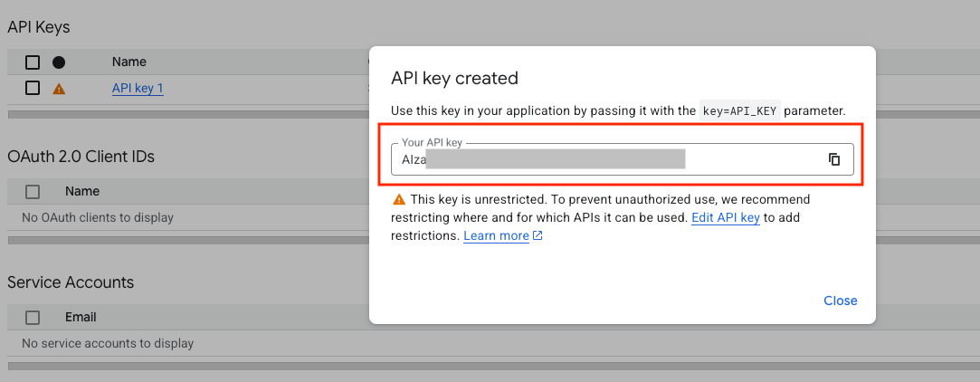Click the warning icon beside API key 1
Image resolution: width=980 pixels, height=382 pixels.
pyautogui.click(x=59, y=89)
